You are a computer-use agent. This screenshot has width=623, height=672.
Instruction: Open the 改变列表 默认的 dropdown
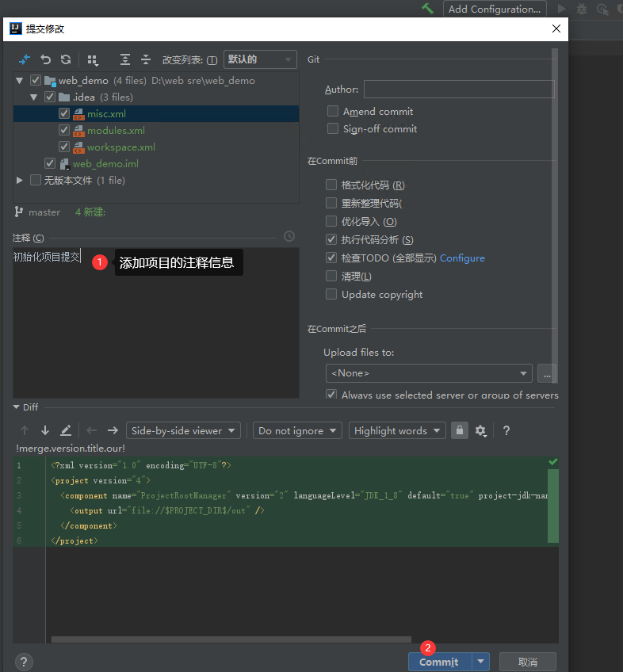[260, 59]
